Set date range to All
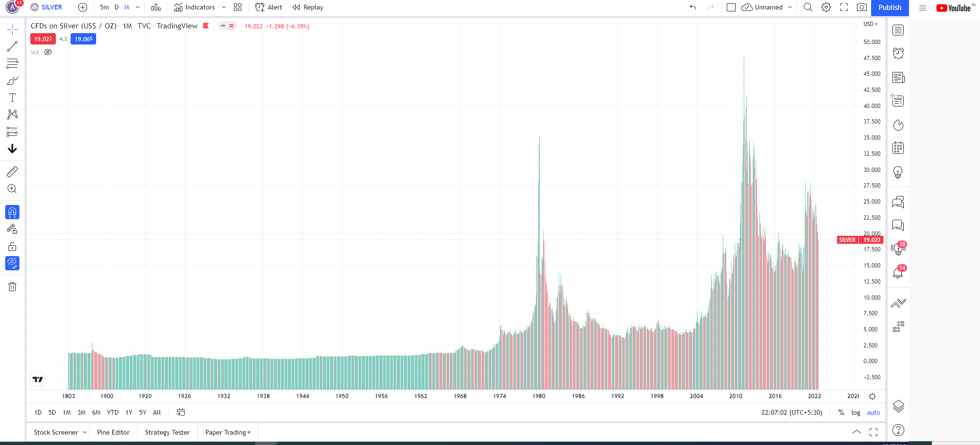This screenshot has height=445, width=980. 157,412
